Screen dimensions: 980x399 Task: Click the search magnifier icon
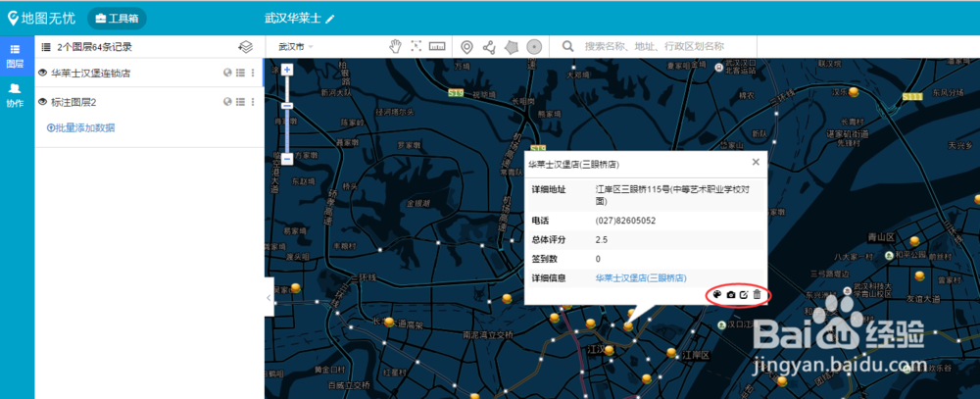567,46
